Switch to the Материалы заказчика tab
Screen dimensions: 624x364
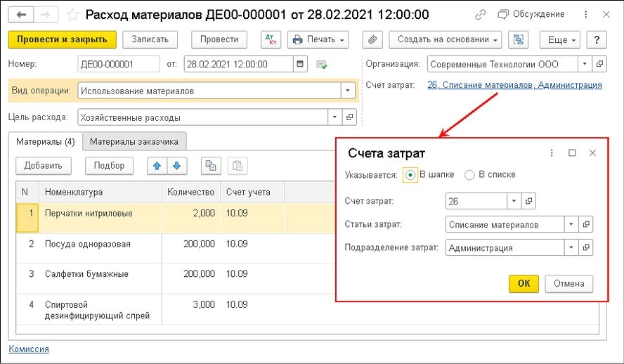point(134,142)
